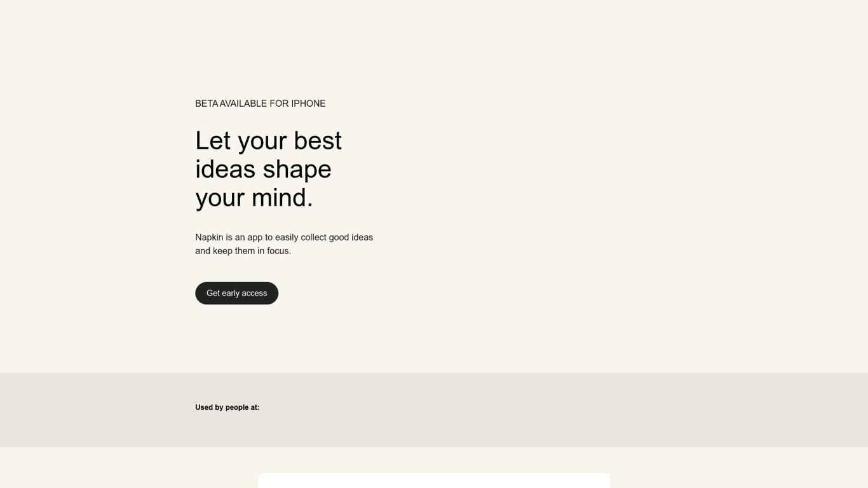Click the "ideas shape" headline line

263,170
